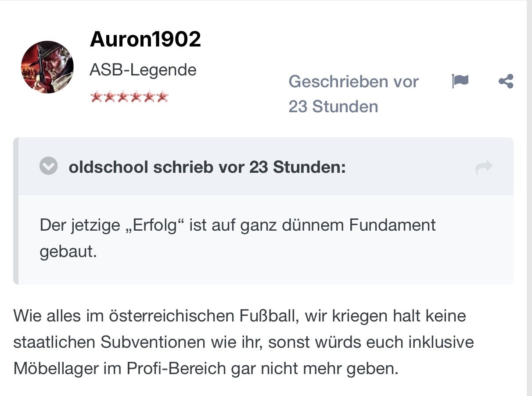This screenshot has height=396, width=532.
Task: Click the line starting "Möbellager im Profi-Bereich"
Action: pyautogui.click(x=205, y=369)
